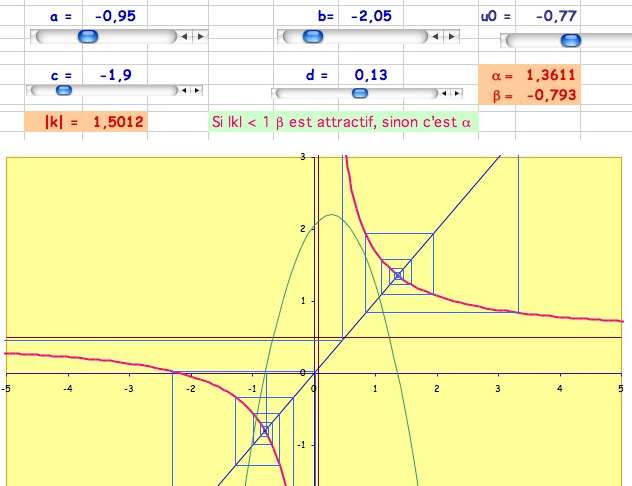Image resolution: width=632 pixels, height=486 pixels.
Task: Click the blue thumb of the c slider
Action: (x=64, y=90)
